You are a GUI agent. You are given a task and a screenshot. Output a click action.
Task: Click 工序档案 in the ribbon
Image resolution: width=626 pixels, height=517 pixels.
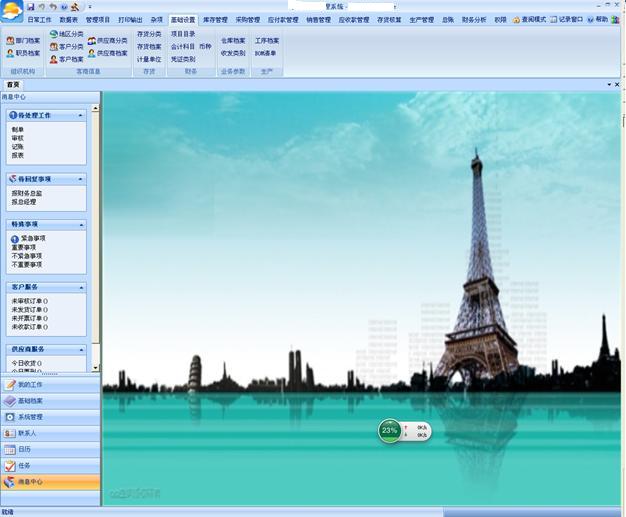click(x=267, y=40)
